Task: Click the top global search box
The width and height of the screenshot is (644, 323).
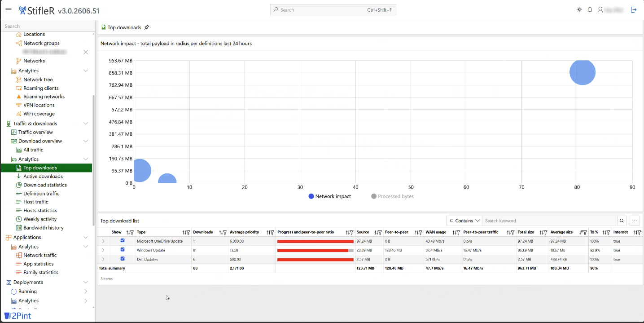Action: point(333,10)
